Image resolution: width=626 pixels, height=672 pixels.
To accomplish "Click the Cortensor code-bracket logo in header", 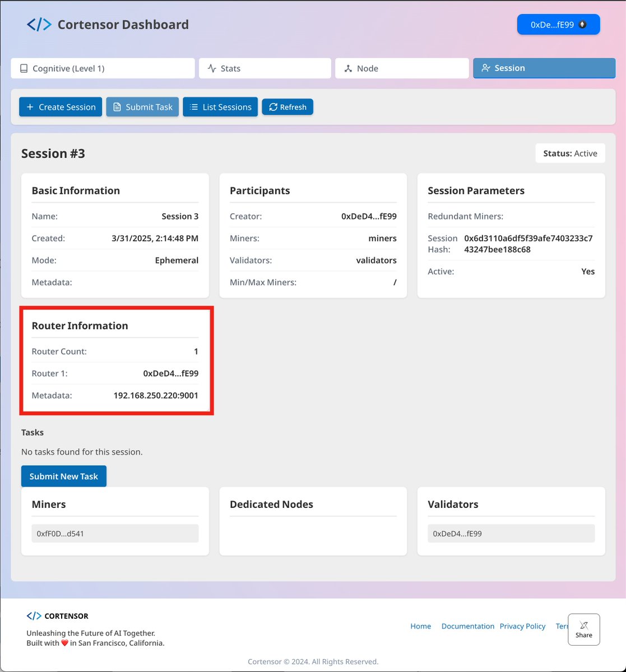I will [x=39, y=25].
